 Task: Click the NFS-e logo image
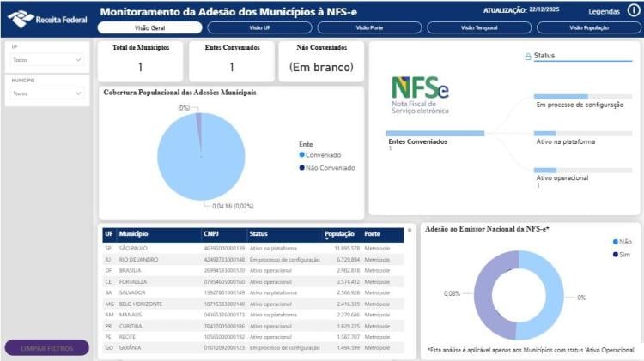pyautogui.click(x=420, y=95)
